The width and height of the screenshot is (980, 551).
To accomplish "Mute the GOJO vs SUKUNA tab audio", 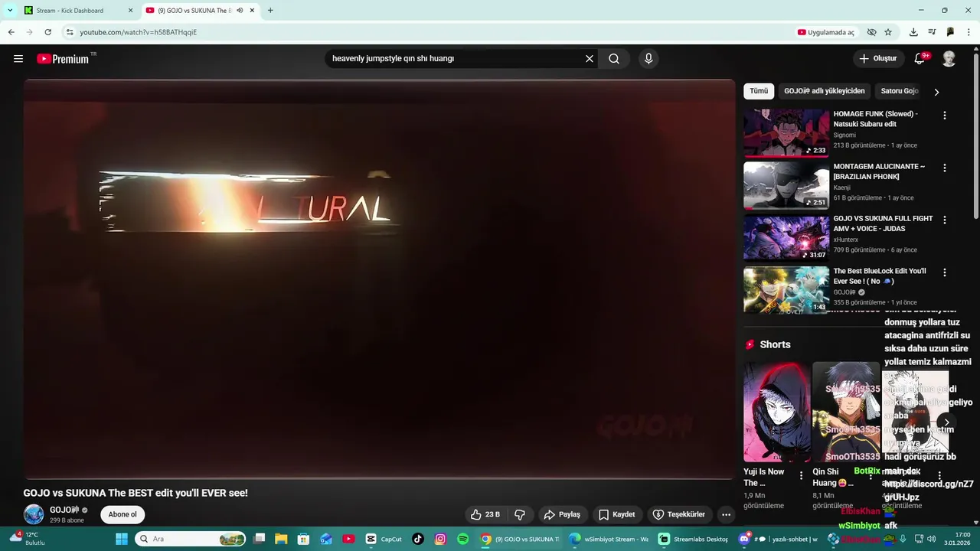I will click(240, 11).
